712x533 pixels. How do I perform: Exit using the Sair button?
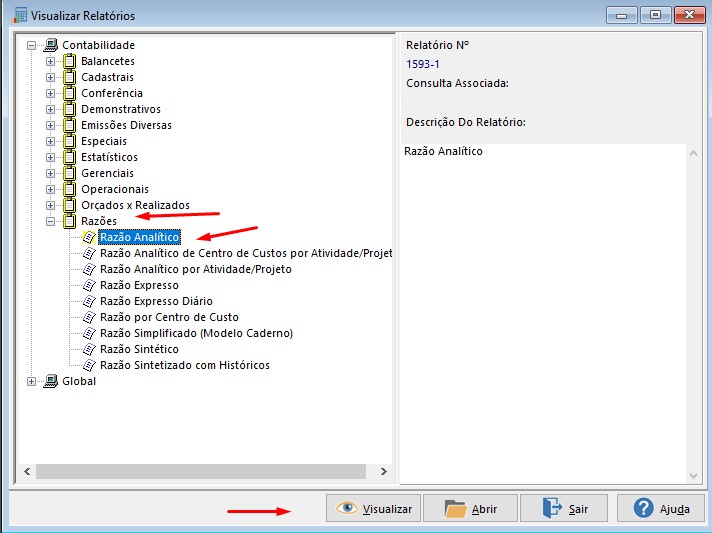pyautogui.click(x=564, y=508)
